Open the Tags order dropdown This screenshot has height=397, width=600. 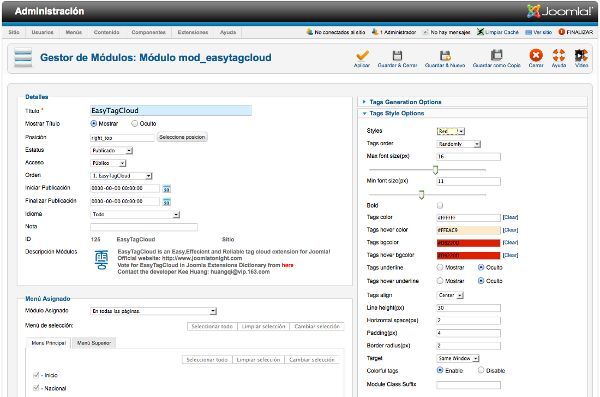click(x=458, y=144)
